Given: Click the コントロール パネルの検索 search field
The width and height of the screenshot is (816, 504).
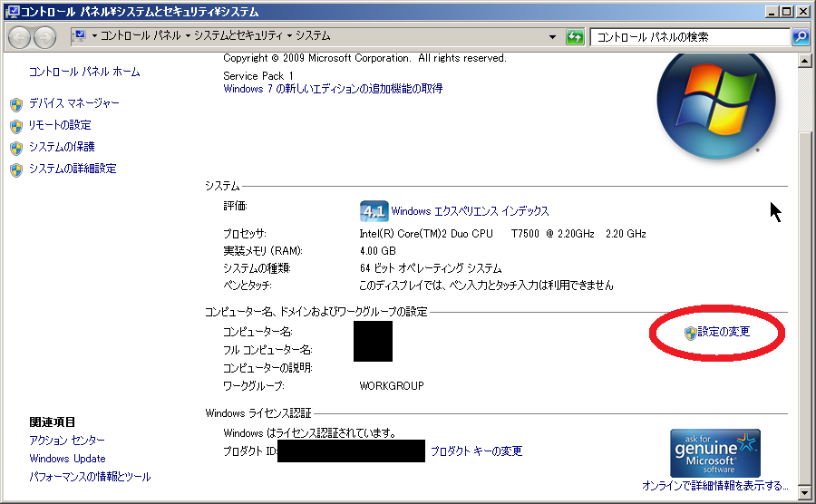Looking at the screenshot, I should 690,37.
